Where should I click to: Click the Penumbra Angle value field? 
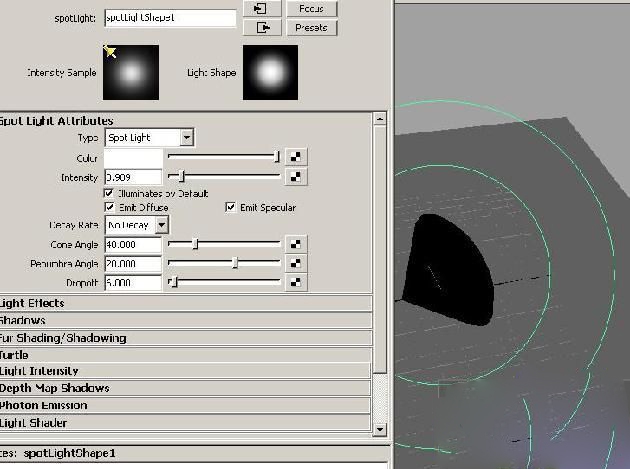[x=133, y=264]
